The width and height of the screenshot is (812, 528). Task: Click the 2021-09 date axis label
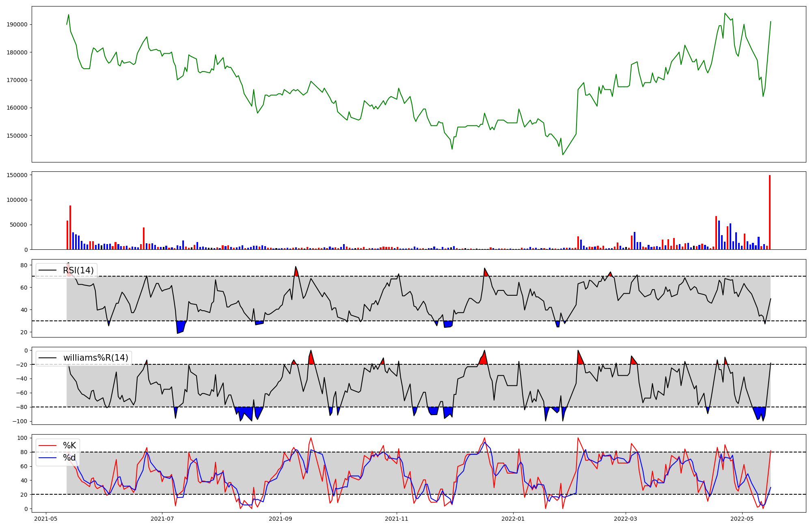281,519
